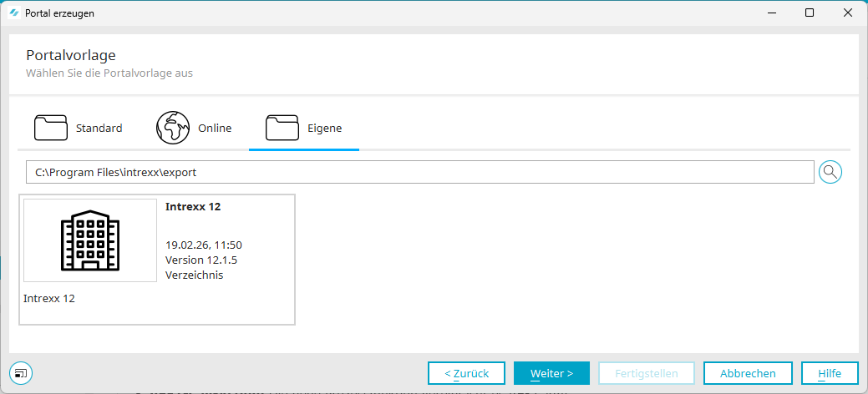Click the Version 12.1.5 template detail text
Screen dimensions: 868x394
(201, 260)
